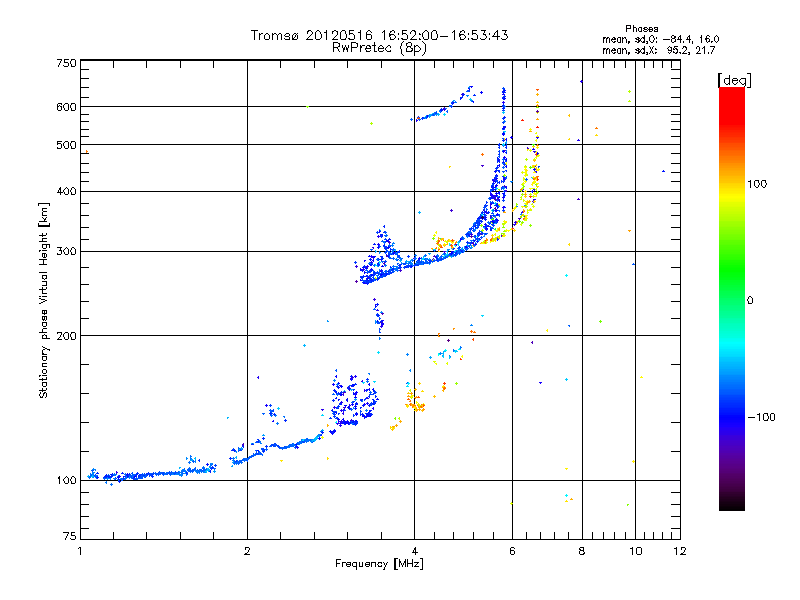This screenshot has height=600, width=800.
Task: Click the x-axis tick label '6'
Action: coord(512,551)
